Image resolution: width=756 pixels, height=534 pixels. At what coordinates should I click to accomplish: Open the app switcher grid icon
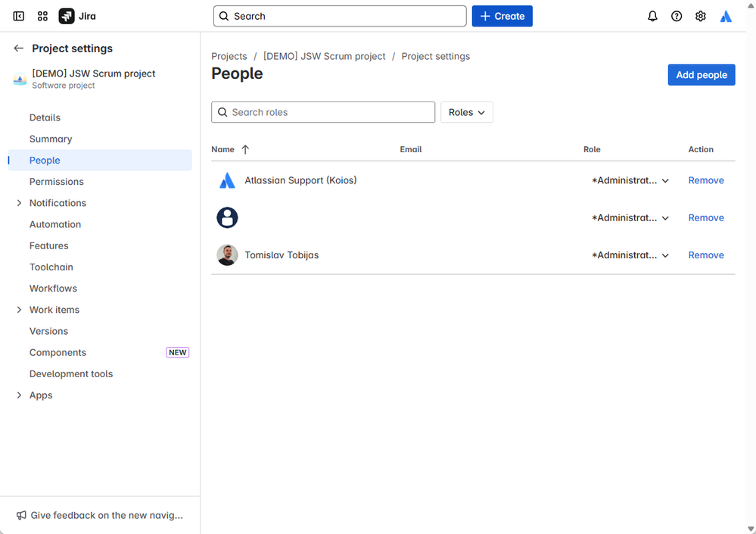click(42, 17)
